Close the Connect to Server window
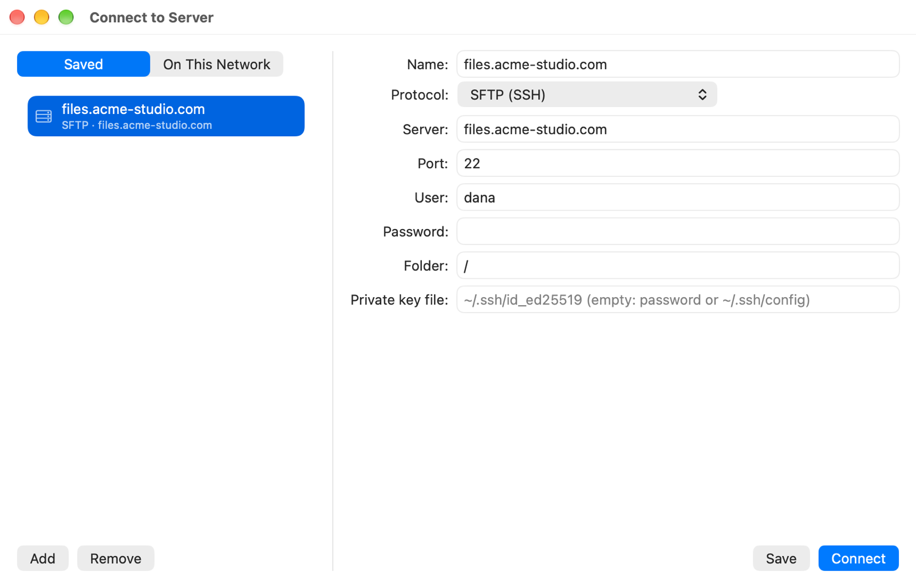 [17, 17]
